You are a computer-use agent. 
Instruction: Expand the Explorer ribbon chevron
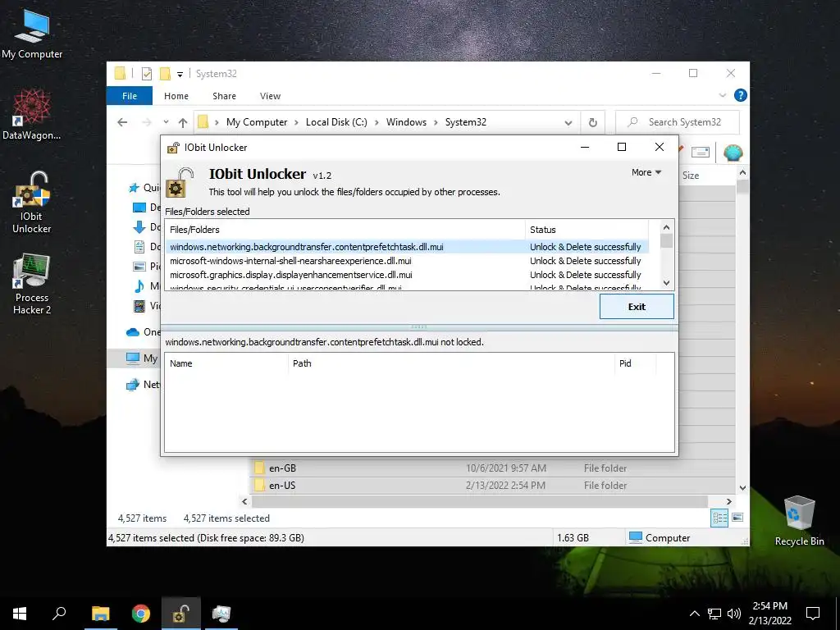pyautogui.click(x=722, y=95)
